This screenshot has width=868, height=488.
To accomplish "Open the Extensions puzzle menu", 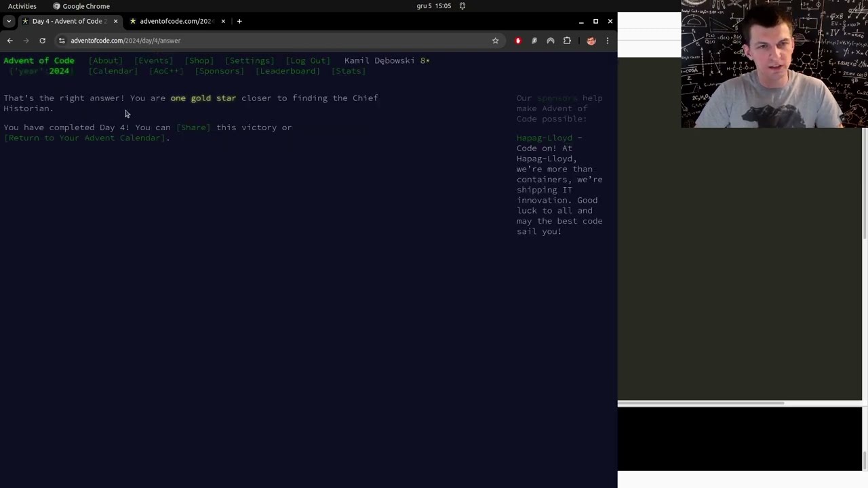I will 567,41.
